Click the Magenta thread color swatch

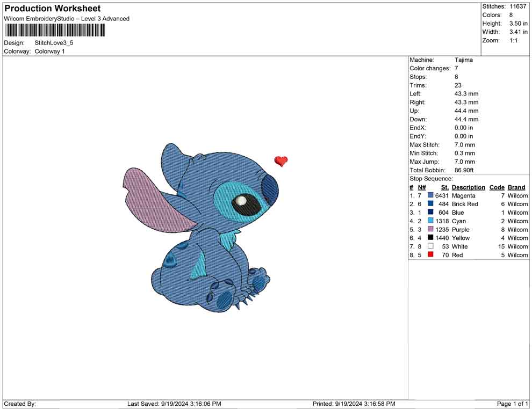[430, 196]
